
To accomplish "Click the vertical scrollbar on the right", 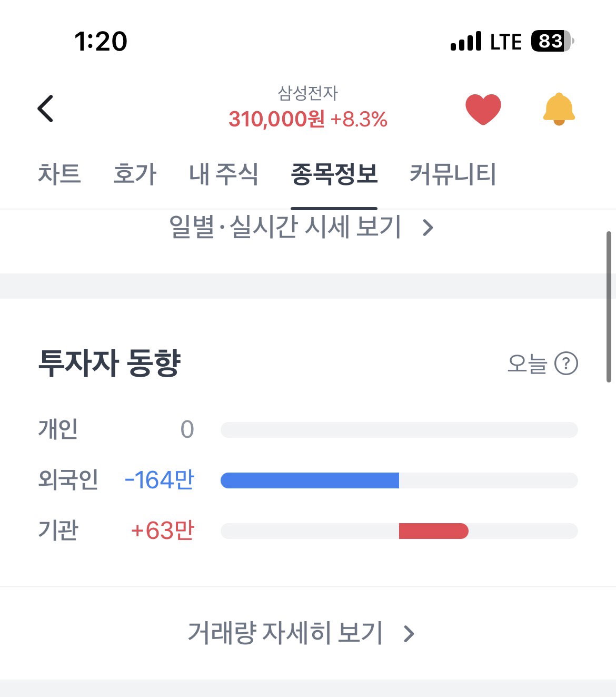I will pos(609,307).
